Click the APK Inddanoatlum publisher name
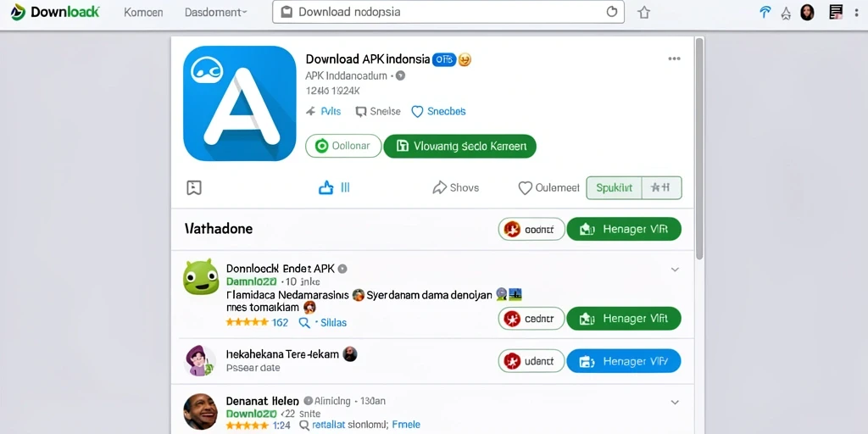 click(346, 75)
